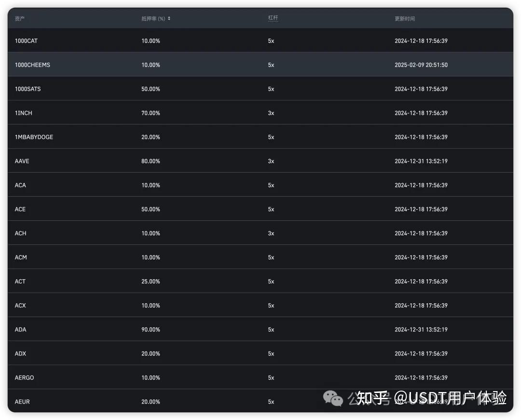Sort by the 抵押率 (%) arrow icon
The width and height of the screenshot is (521, 420).
(169, 19)
